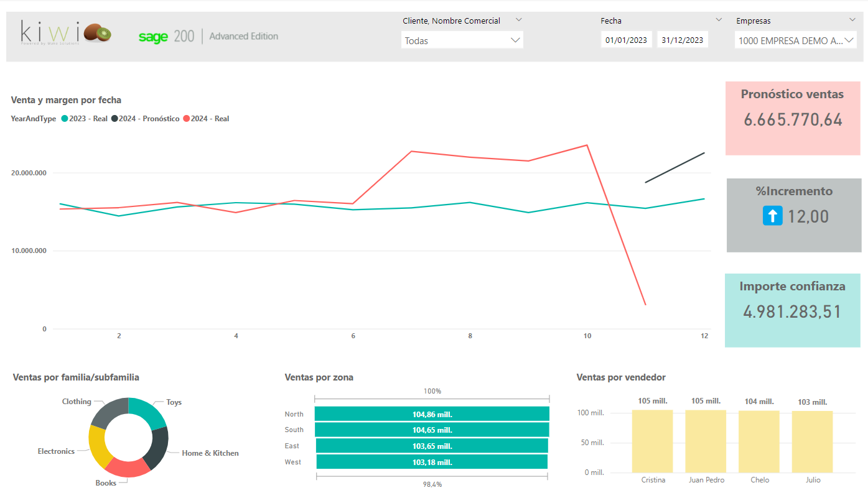Click the Venta y margen por fecha title
868x498 pixels.
(67, 100)
